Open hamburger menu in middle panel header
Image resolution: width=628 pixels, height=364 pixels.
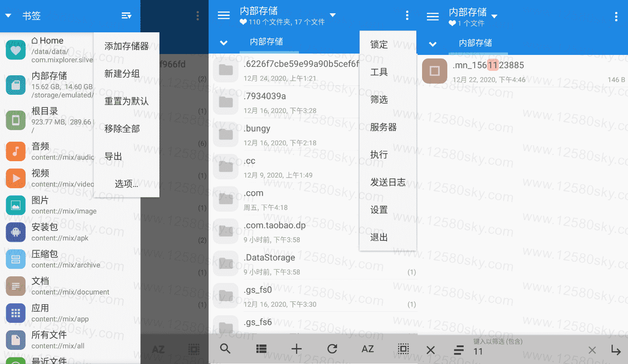coord(224,16)
